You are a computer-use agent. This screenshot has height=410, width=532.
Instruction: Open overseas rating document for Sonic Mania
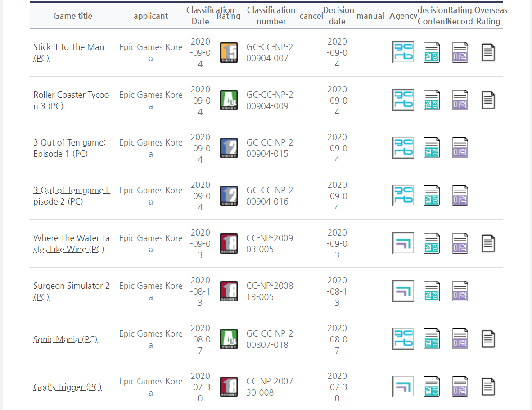point(488,339)
